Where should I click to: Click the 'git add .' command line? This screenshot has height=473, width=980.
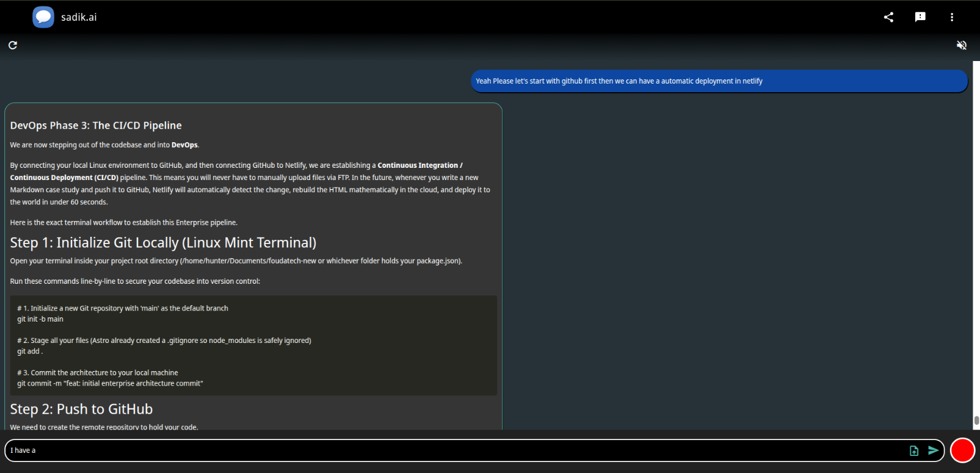click(x=30, y=352)
